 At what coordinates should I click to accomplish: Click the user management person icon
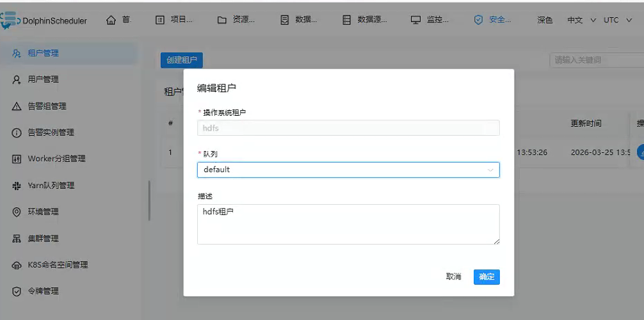click(x=17, y=80)
